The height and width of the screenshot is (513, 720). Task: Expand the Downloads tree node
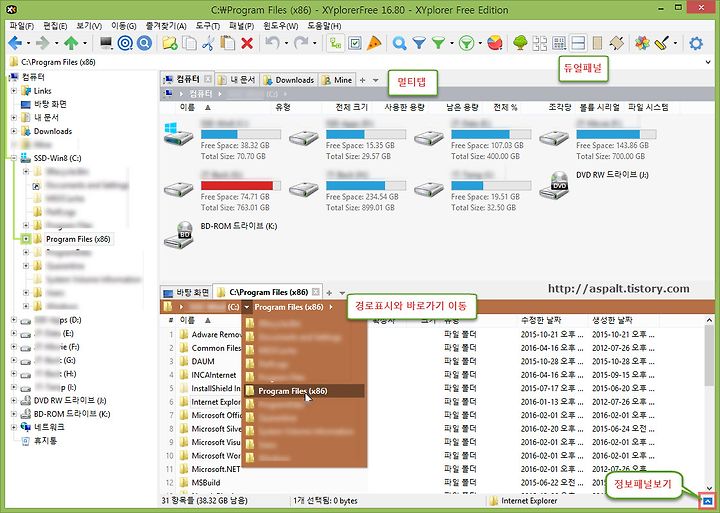14,131
